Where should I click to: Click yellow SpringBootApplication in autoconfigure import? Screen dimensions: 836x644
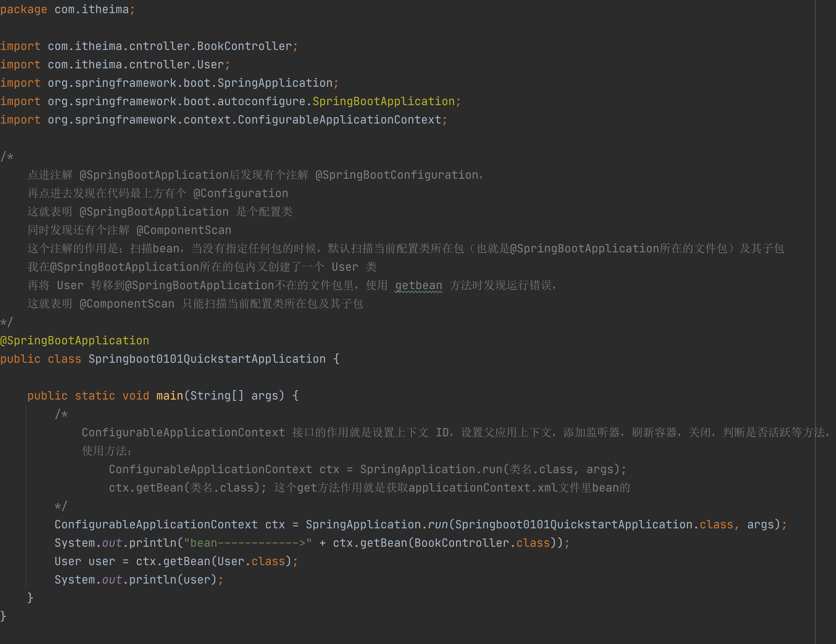click(384, 101)
